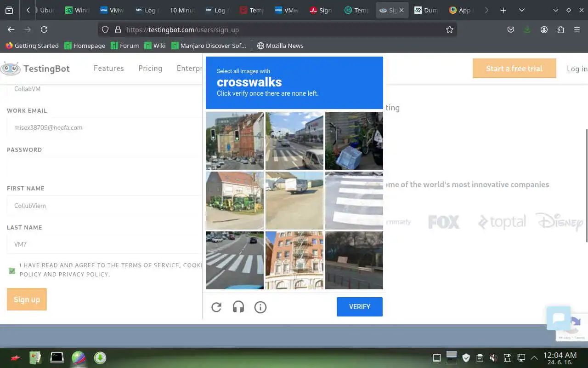This screenshot has width=588, height=368.
Task: Open the downloads toolbar icon
Action: 527,29
